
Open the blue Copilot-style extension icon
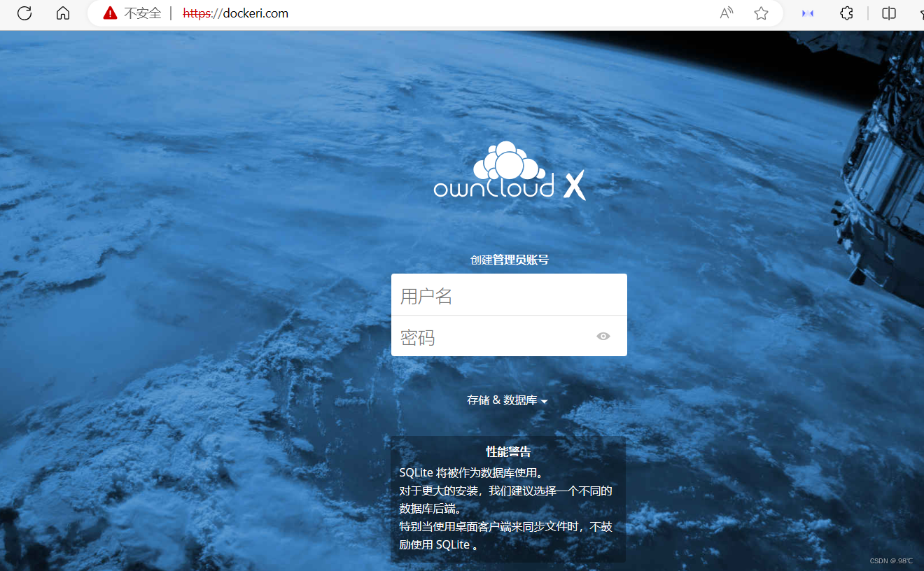[x=808, y=13]
